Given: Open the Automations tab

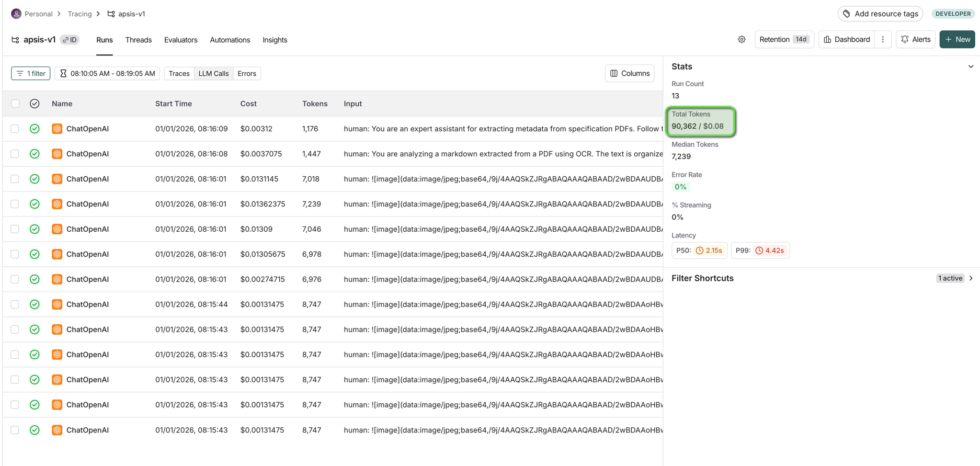Looking at the screenshot, I should [230, 40].
